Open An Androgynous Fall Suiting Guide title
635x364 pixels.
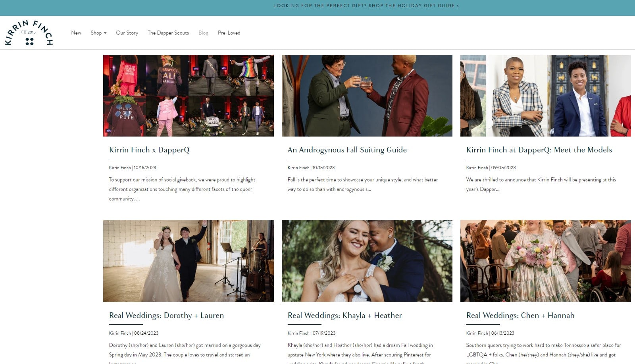coord(347,150)
